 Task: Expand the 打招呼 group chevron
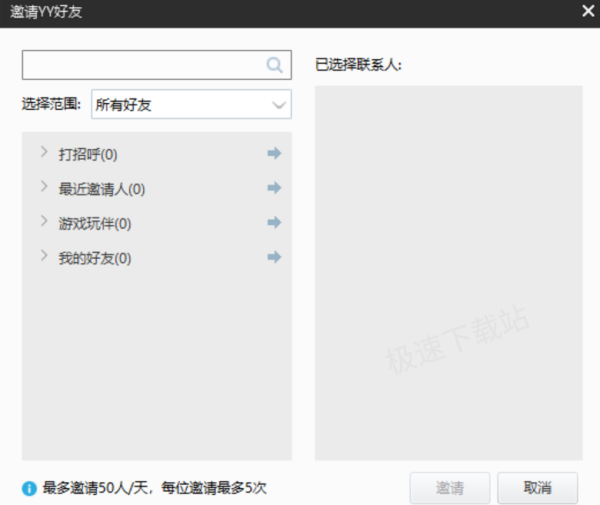[x=43, y=152]
